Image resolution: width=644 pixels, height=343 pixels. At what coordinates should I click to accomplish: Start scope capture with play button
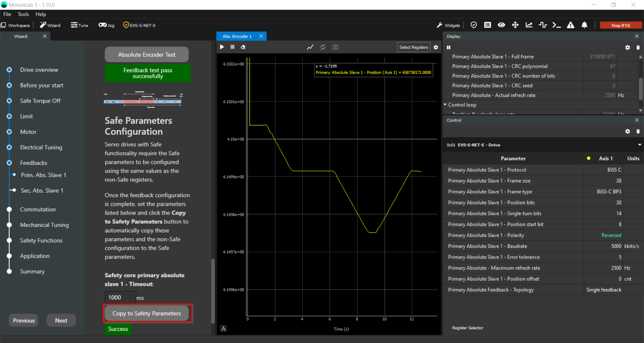coord(222,47)
